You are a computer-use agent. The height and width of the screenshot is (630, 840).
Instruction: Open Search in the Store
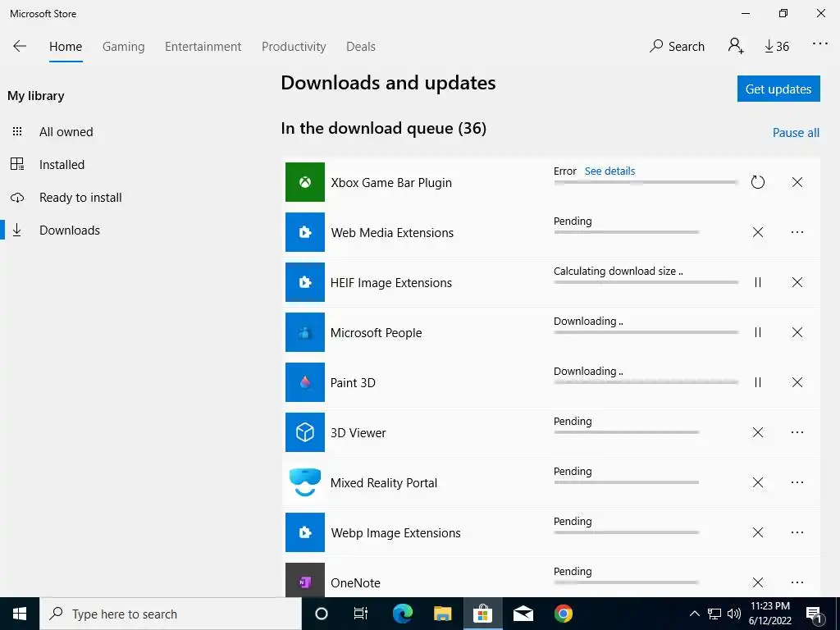click(677, 47)
